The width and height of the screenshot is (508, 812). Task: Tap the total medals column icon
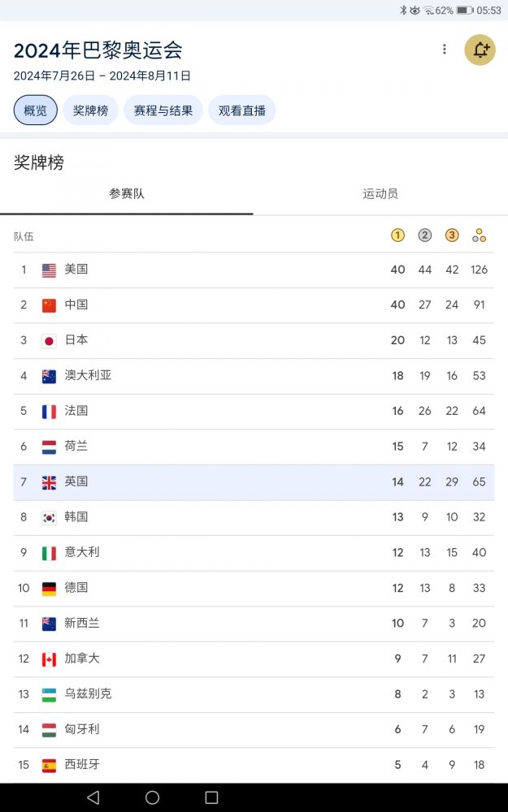[479, 235]
